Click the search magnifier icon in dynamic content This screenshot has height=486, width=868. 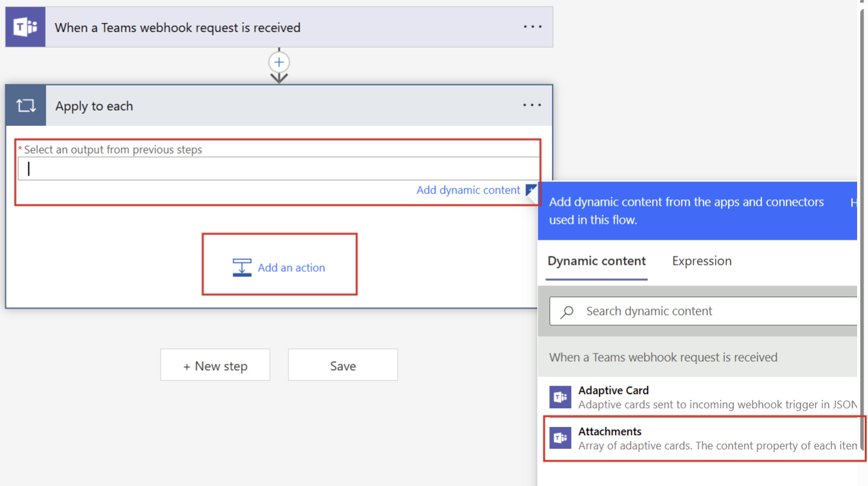(567, 312)
